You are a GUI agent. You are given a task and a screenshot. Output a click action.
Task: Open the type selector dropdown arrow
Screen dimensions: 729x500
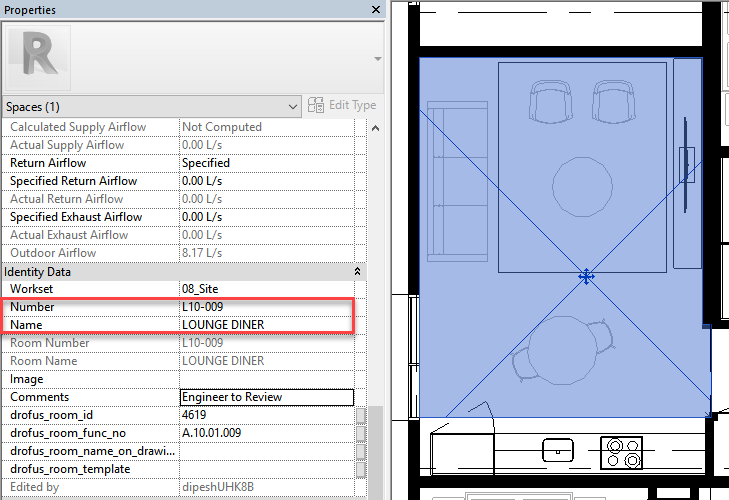(377, 59)
